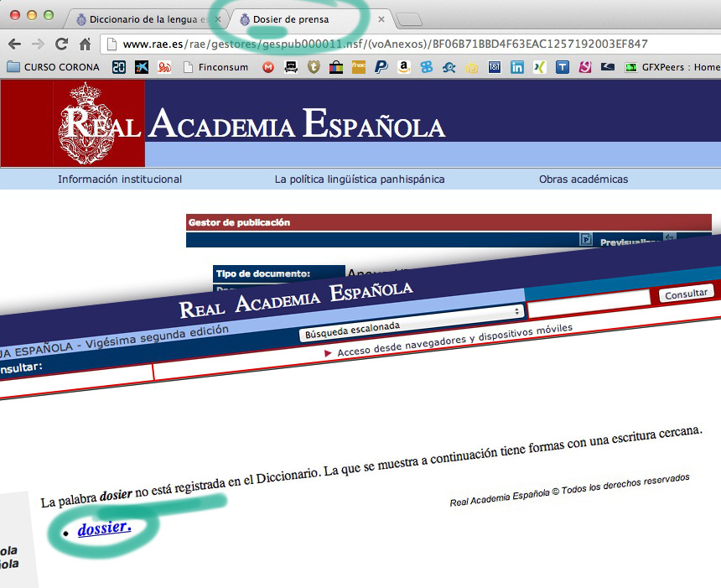Open the Información institucional menu

click(120, 179)
